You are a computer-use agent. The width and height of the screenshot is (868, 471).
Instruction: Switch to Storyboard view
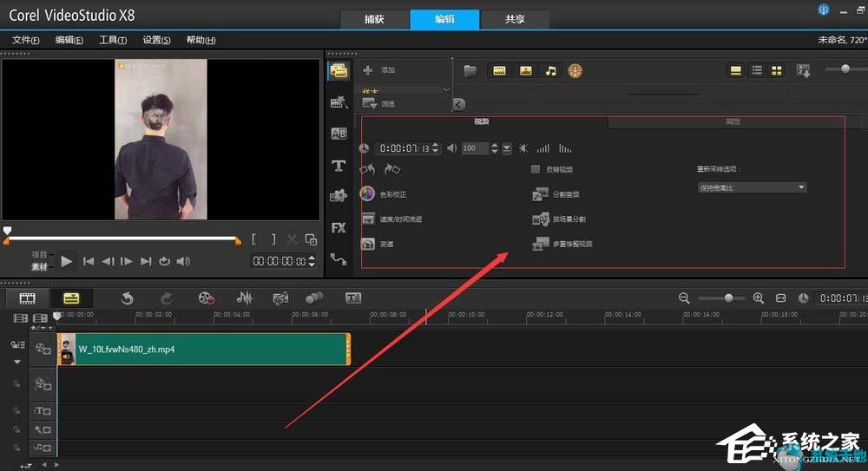tap(27, 299)
